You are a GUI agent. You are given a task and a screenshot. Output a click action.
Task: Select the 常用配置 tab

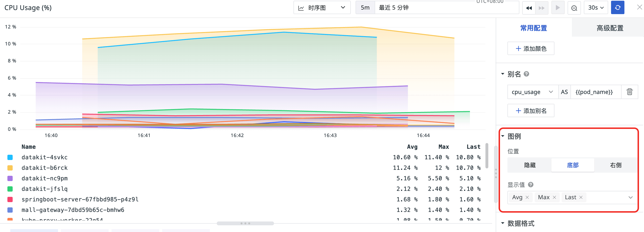click(x=533, y=28)
